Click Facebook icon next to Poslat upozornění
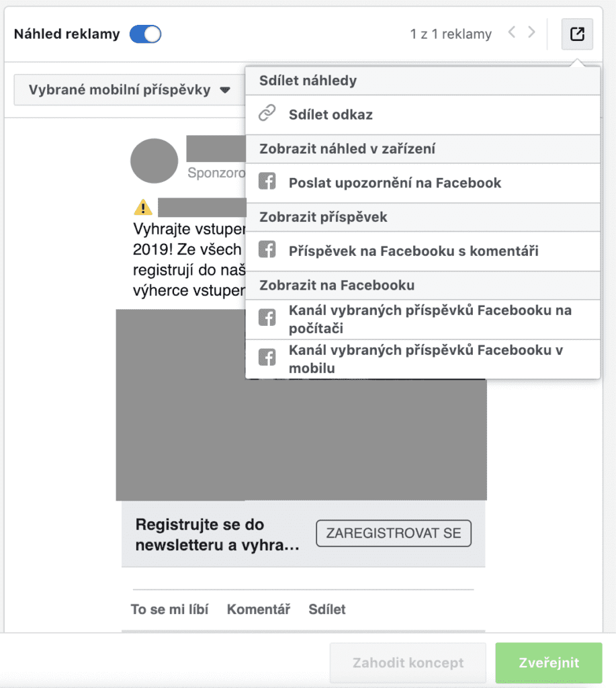 267,183
